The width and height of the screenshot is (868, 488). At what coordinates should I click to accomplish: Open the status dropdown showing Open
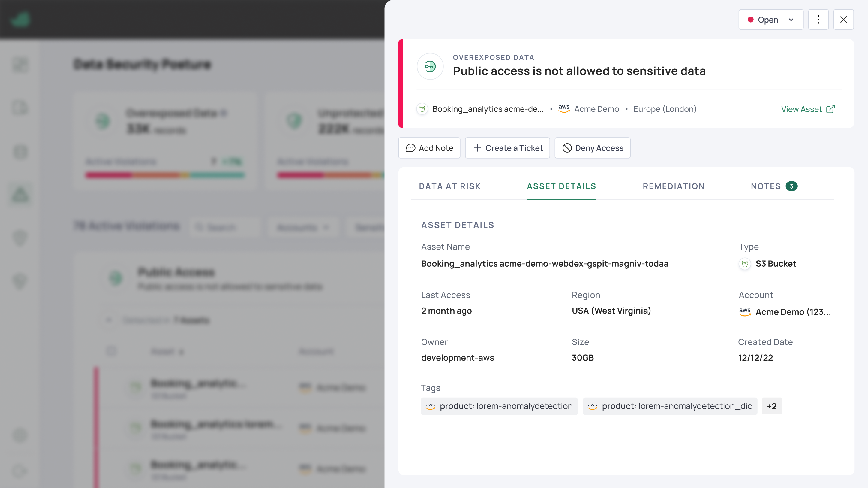click(770, 20)
